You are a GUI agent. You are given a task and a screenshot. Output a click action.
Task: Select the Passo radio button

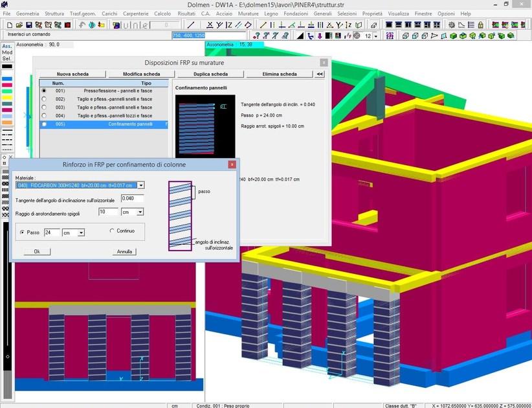click(x=23, y=232)
